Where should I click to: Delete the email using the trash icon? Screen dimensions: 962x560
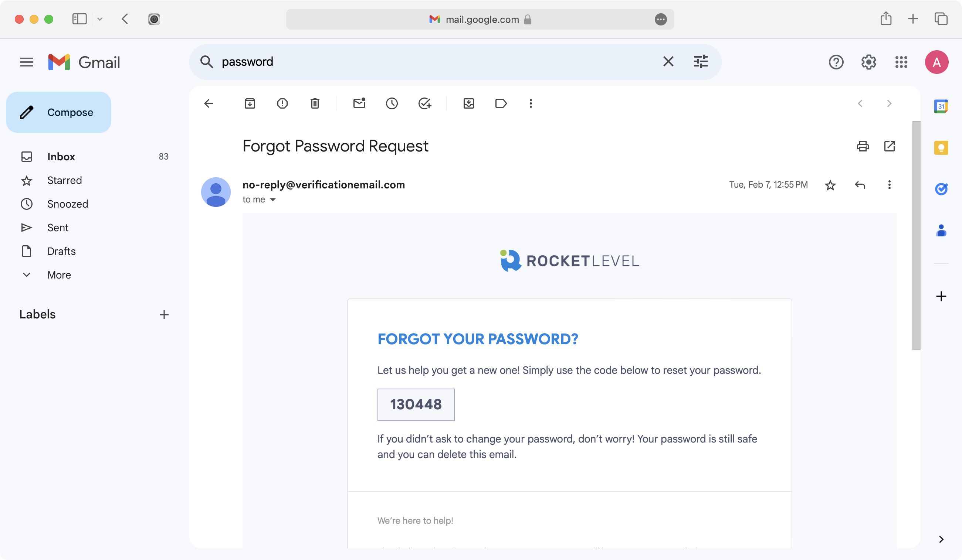point(315,103)
